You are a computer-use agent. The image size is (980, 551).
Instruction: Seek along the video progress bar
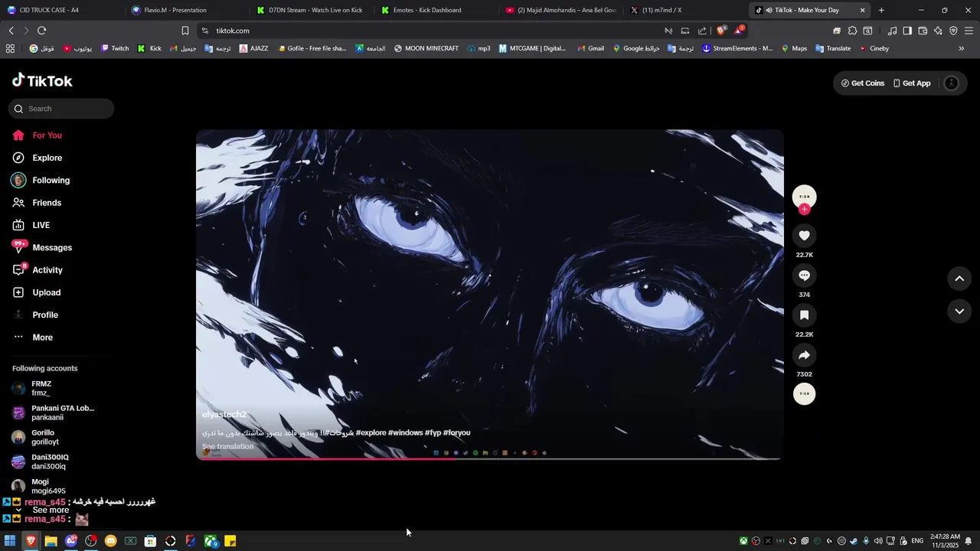coord(489,458)
